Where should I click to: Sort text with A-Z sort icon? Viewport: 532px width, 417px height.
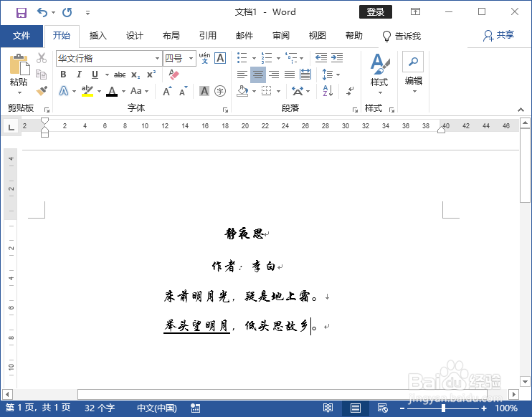pyautogui.click(x=328, y=91)
